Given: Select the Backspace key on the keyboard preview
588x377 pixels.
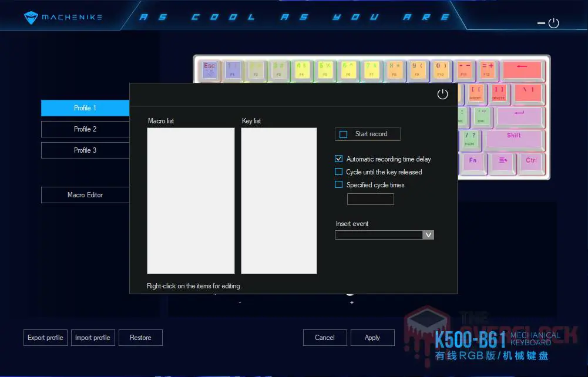Looking at the screenshot, I should pyautogui.click(x=523, y=69).
